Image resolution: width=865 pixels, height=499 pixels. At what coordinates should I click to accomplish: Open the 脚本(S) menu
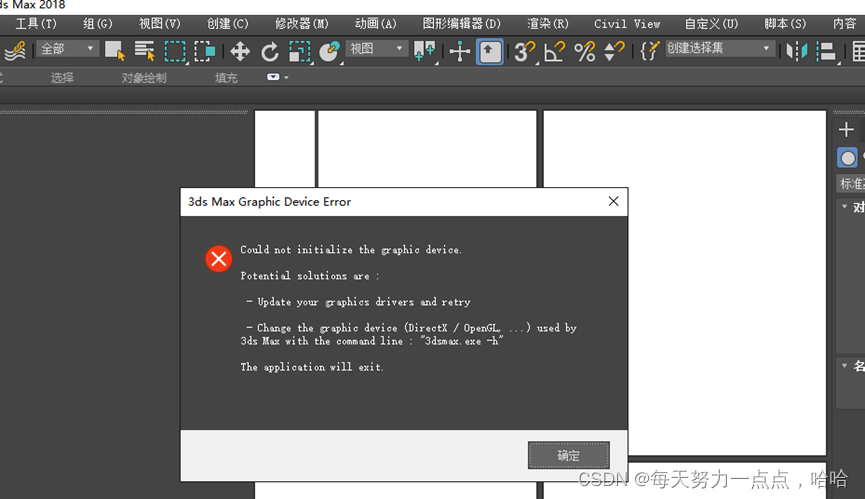point(785,24)
